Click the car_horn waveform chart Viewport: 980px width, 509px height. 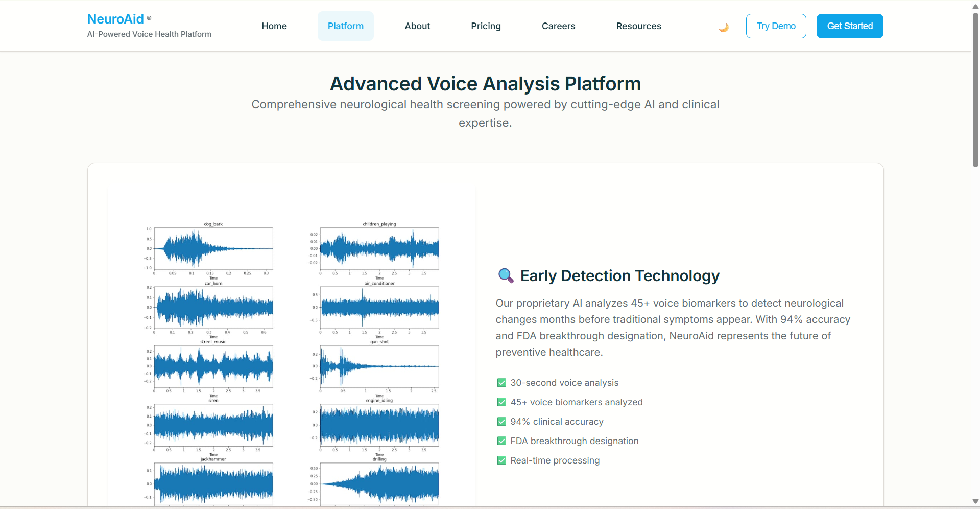coord(213,308)
